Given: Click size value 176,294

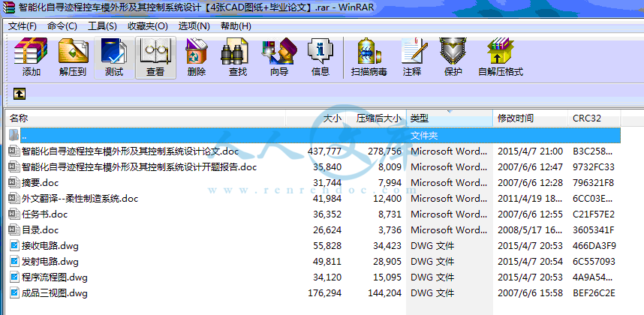Looking at the screenshot, I should (324, 293).
